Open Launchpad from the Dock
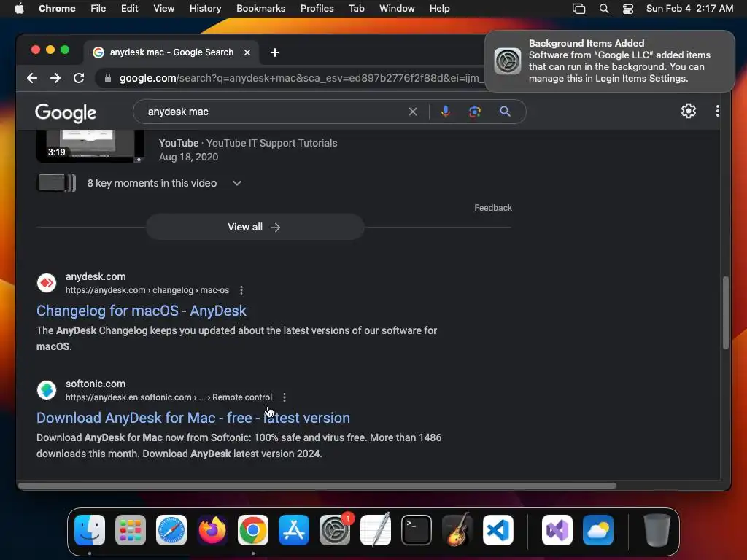The width and height of the screenshot is (747, 560). [x=131, y=530]
